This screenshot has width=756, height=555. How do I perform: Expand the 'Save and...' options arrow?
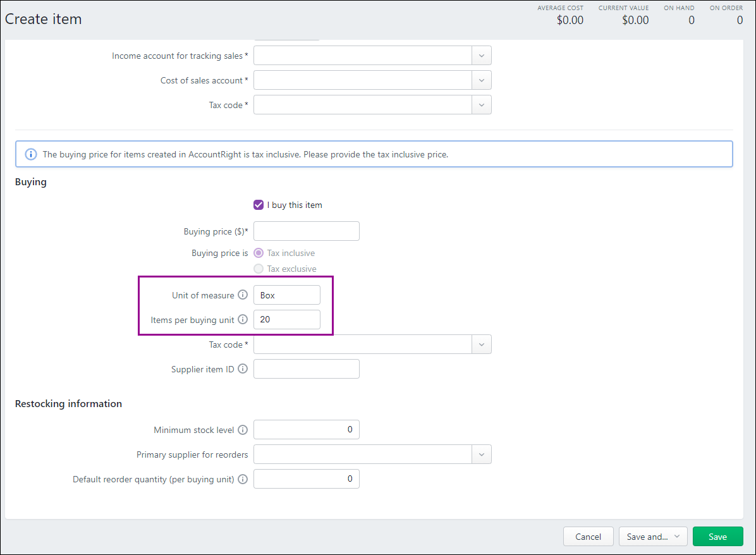[x=677, y=536]
